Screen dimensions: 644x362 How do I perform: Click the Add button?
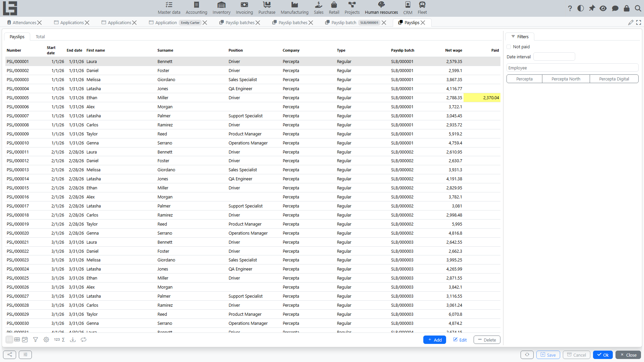(x=434, y=340)
